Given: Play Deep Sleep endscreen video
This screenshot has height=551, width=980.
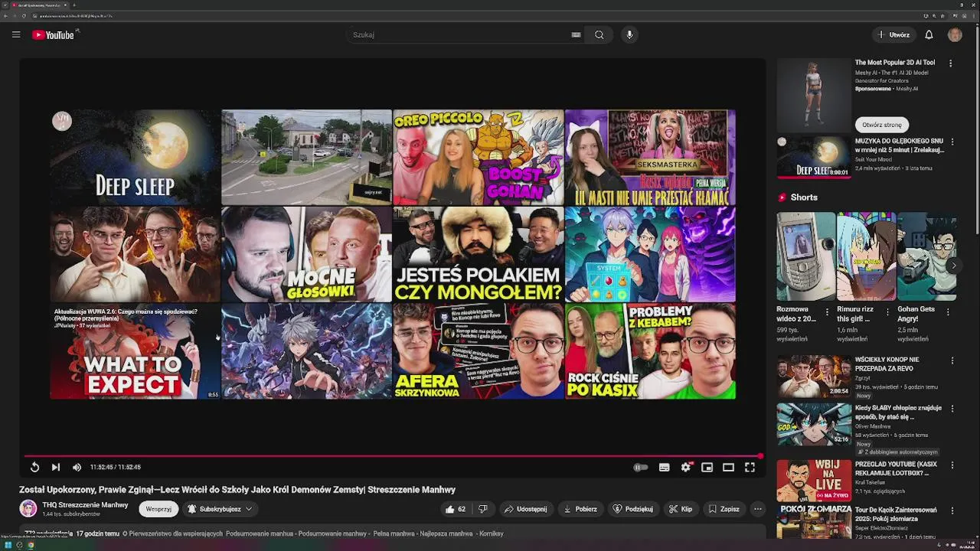Looking at the screenshot, I should click(x=135, y=158).
